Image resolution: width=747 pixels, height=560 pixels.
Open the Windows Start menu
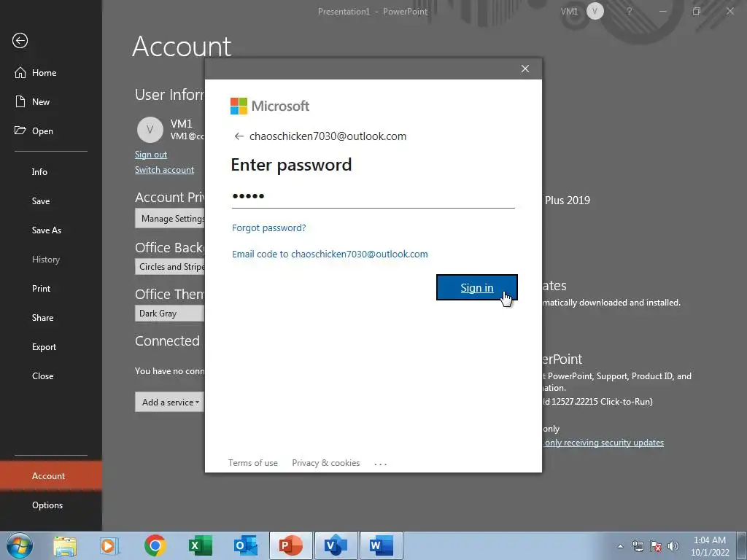pos(20,545)
